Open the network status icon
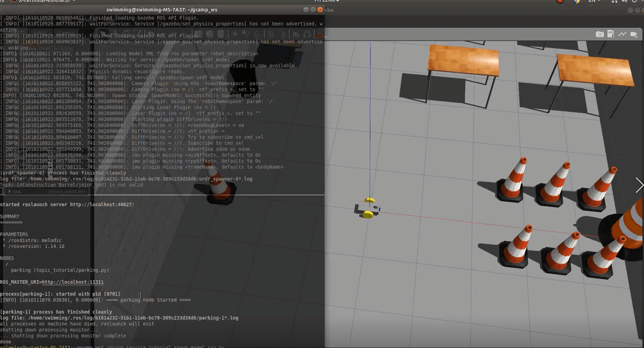Image resolution: width=644 pixels, height=348 pixels. [614, 1]
